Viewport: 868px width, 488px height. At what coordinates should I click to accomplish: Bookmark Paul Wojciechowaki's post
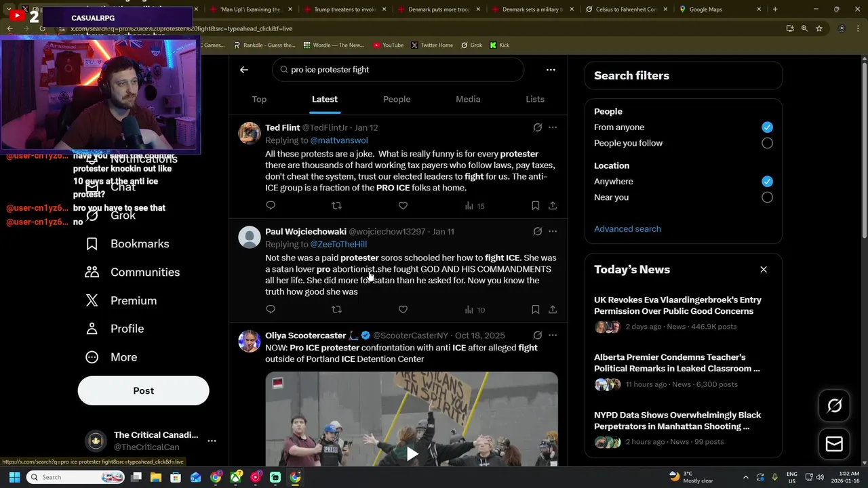(535, 309)
